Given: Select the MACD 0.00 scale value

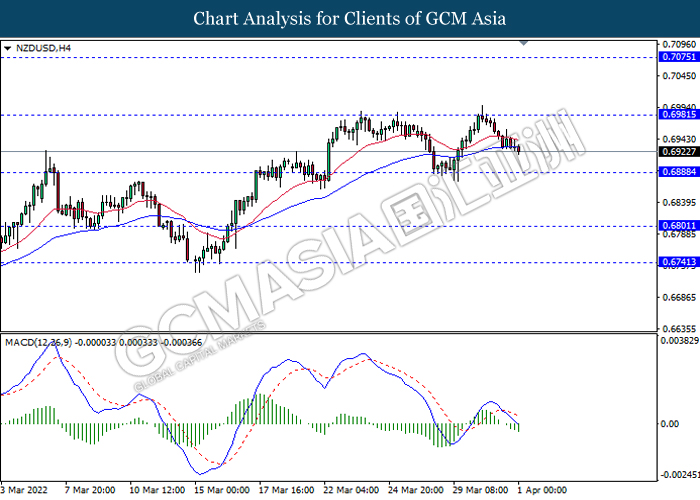Looking at the screenshot, I should pos(670,423).
